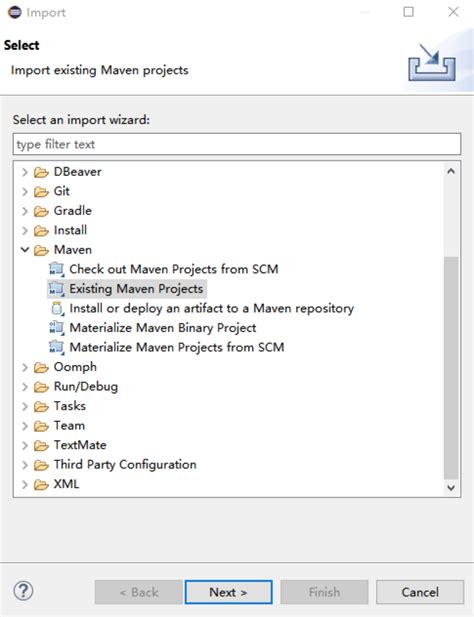Click the Gradle folder icon
This screenshot has width=474, height=617.
click(41, 211)
